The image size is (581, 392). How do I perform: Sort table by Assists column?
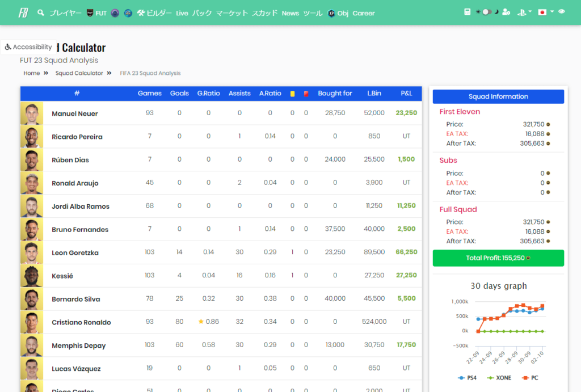click(x=239, y=94)
